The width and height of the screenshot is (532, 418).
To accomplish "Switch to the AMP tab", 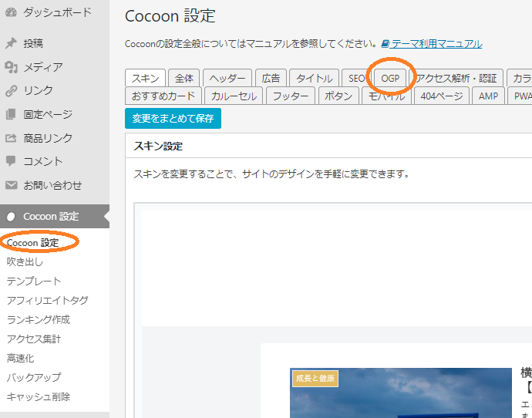I will 488,96.
